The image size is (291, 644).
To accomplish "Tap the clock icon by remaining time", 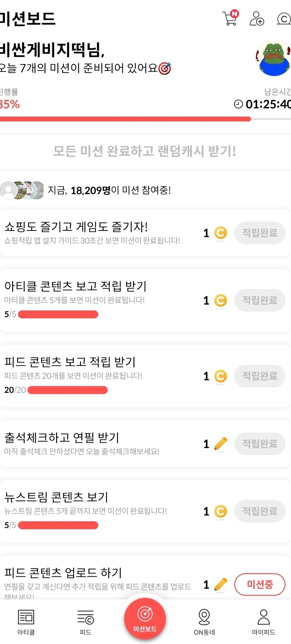I will click(238, 104).
